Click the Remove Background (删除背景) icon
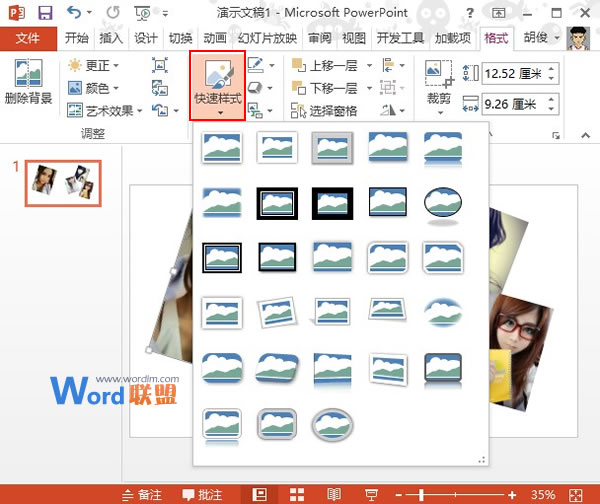This screenshot has height=504, width=600. pos(28,73)
